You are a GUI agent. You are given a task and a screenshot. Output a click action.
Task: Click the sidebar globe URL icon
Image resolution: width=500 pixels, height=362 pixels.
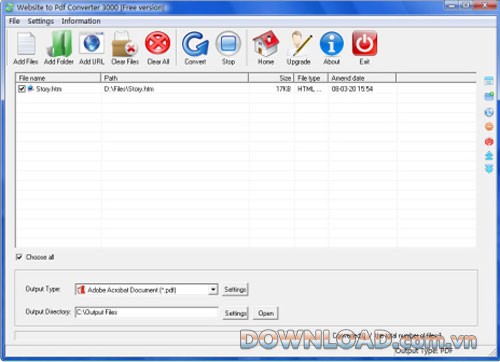click(489, 112)
